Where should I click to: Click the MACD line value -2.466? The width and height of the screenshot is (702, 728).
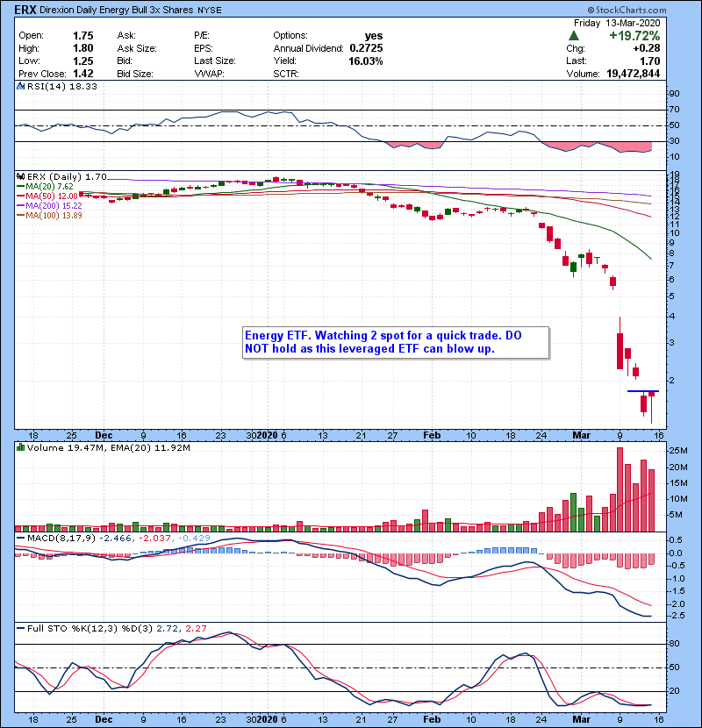[x=116, y=539]
